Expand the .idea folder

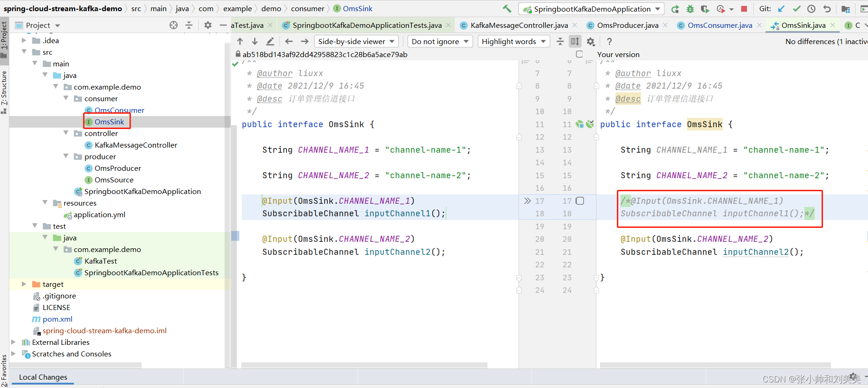tap(24, 40)
